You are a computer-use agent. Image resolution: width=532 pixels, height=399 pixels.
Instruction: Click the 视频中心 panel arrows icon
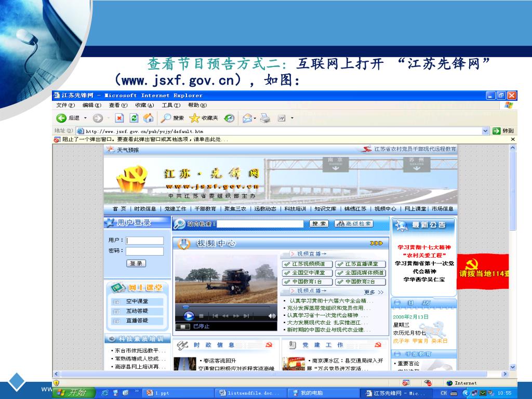[377, 243]
